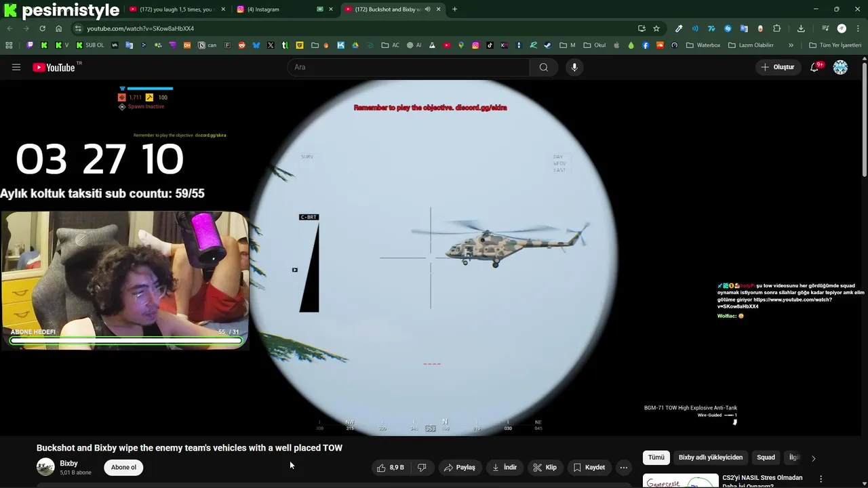Create a clip with Klip button

[545, 467]
